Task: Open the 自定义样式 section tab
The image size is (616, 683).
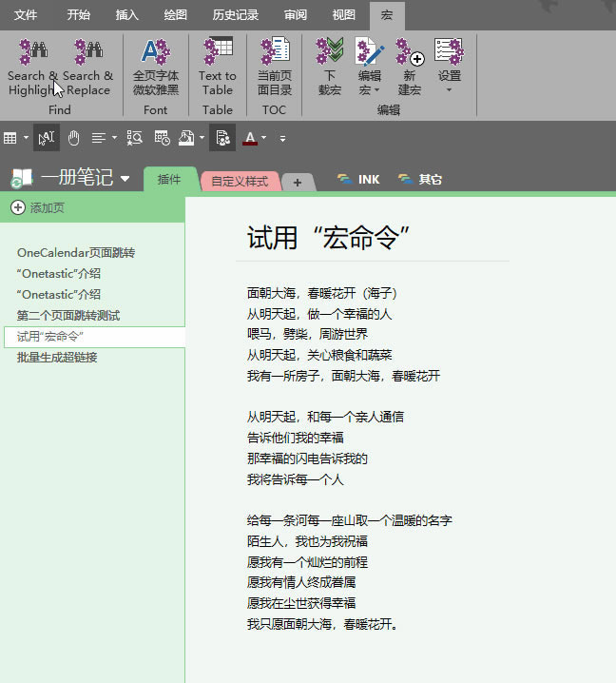Action: (x=240, y=181)
